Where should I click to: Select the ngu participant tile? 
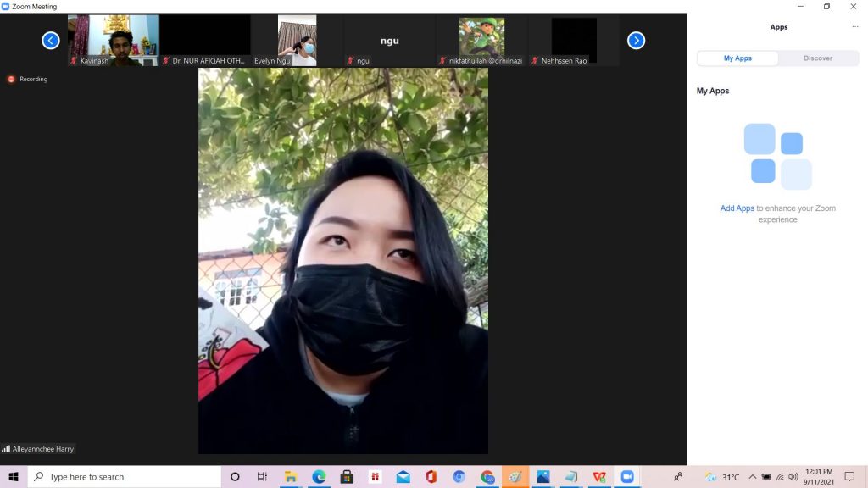coord(389,40)
